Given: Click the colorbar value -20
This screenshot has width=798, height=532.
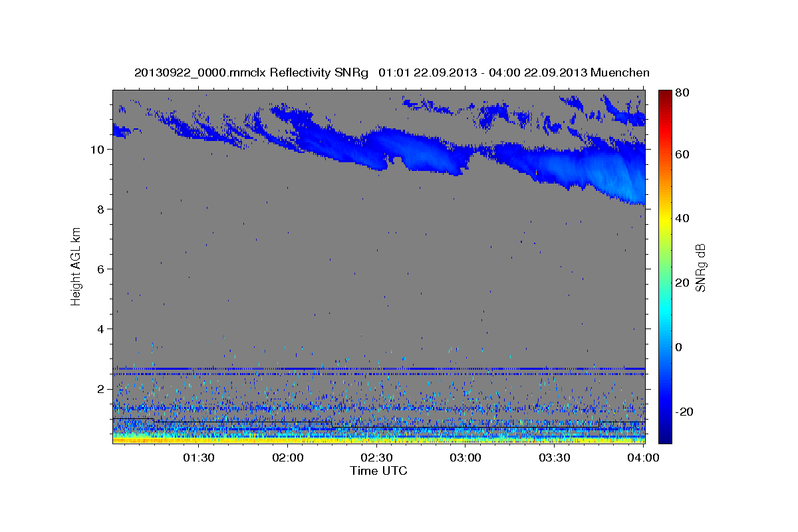Looking at the screenshot, I should click(x=686, y=412).
